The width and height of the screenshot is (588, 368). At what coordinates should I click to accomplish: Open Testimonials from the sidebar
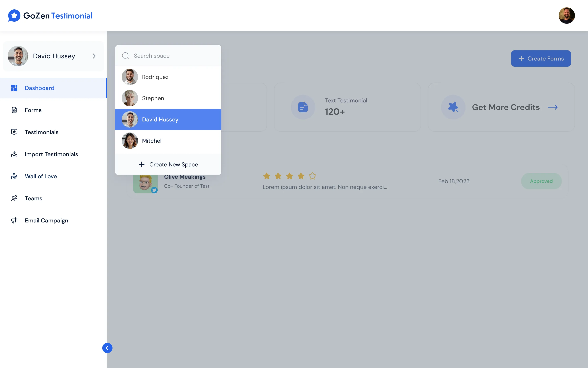(53, 132)
